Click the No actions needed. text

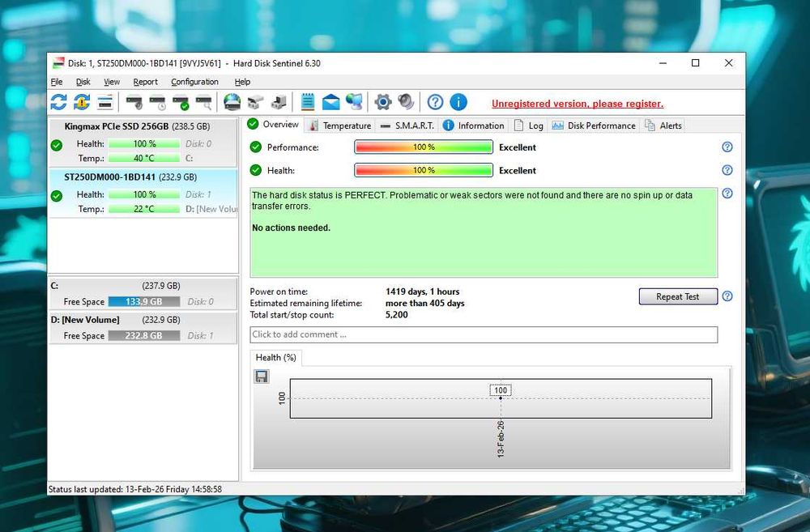click(x=291, y=228)
